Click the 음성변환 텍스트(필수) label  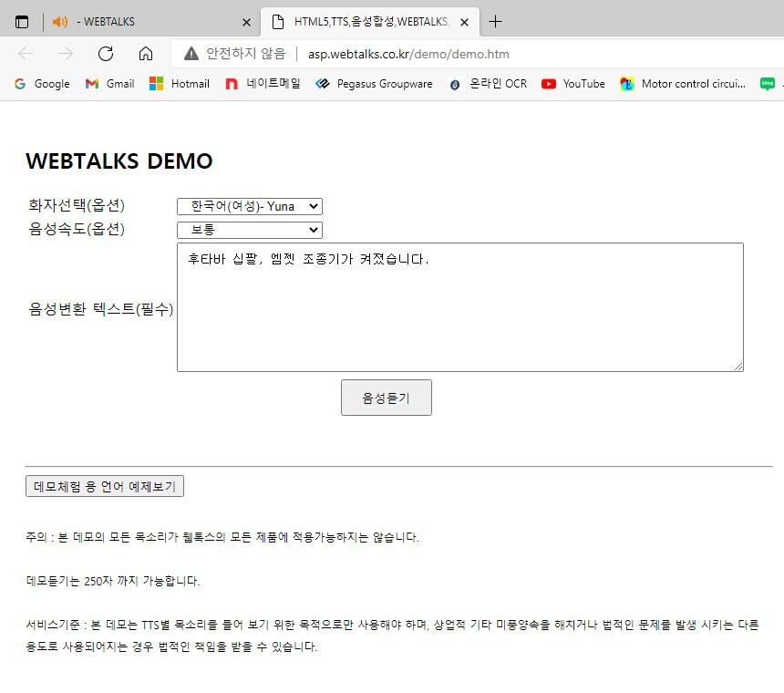(x=101, y=309)
